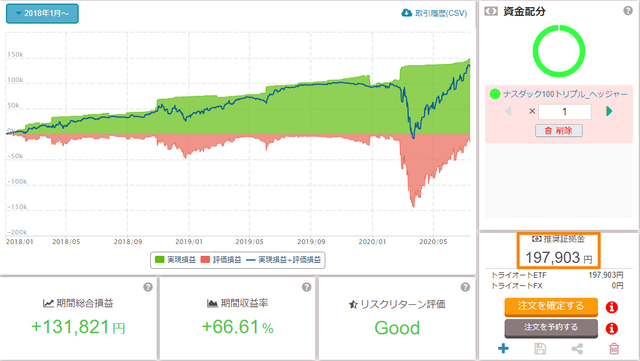Toggle 実現損益 legend series

[x=176, y=260]
